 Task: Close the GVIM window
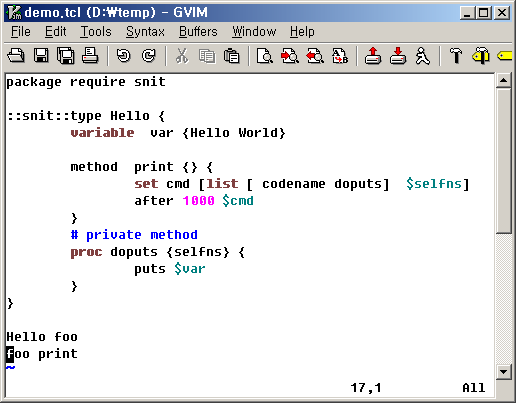click(x=502, y=13)
